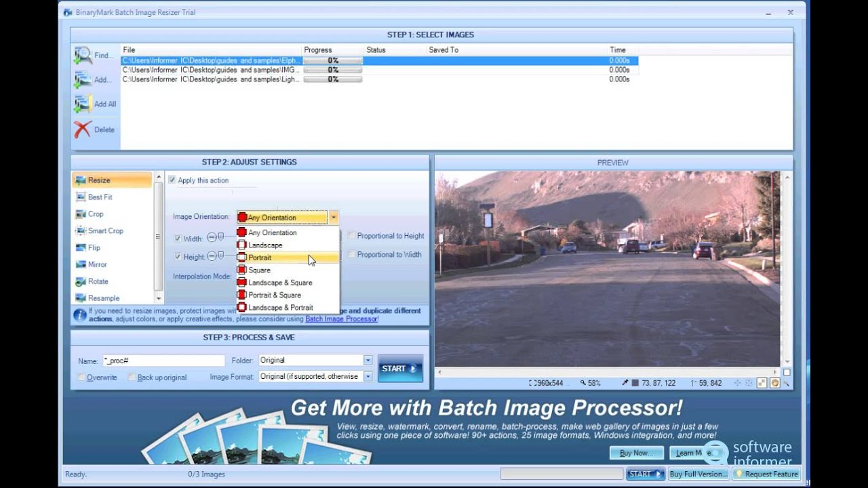
Task: Open the Folder dropdown
Action: click(x=368, y=361)
